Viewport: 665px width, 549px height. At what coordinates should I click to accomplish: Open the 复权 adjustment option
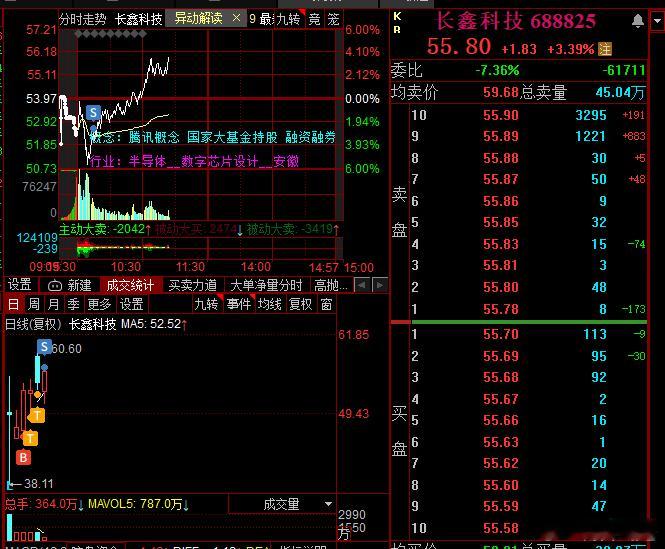[x=300, y=304]
